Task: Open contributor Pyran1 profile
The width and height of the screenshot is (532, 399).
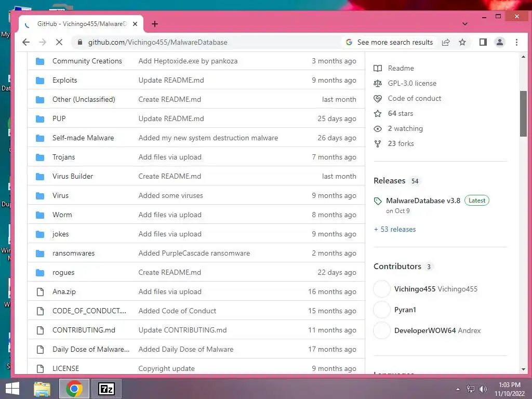Action: coord(405,310)
